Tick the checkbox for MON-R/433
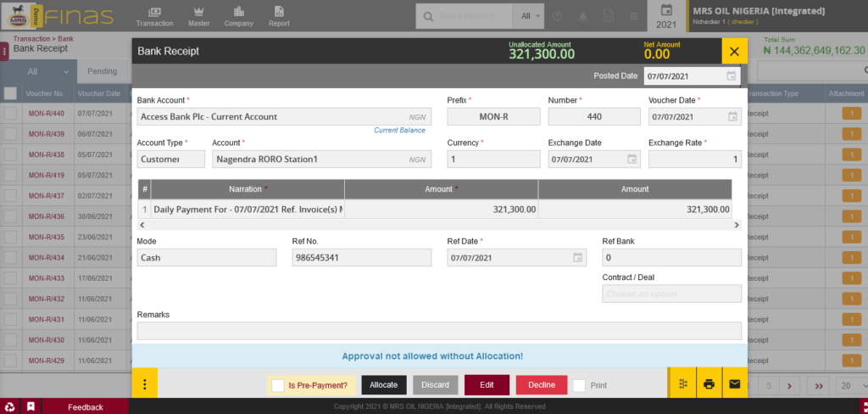The width and height of the screenshot is (868, 414). (x=10, y=277)
